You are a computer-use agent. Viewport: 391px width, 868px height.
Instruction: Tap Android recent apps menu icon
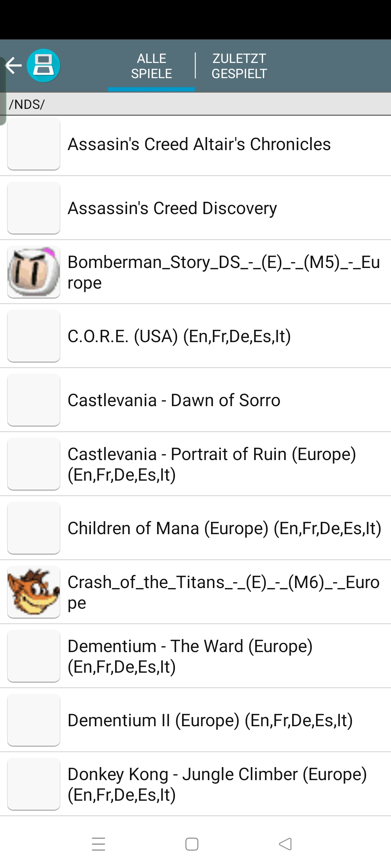click(98, 844)
